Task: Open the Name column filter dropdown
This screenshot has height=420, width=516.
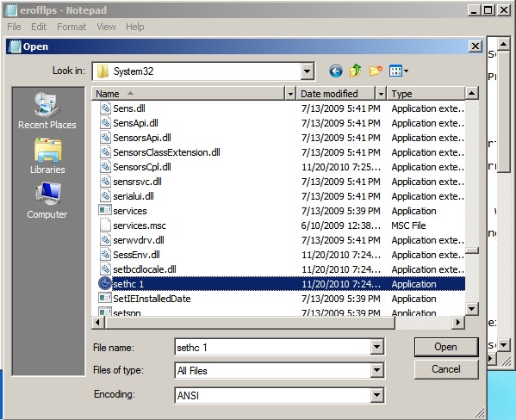Action: coord(290,94)
